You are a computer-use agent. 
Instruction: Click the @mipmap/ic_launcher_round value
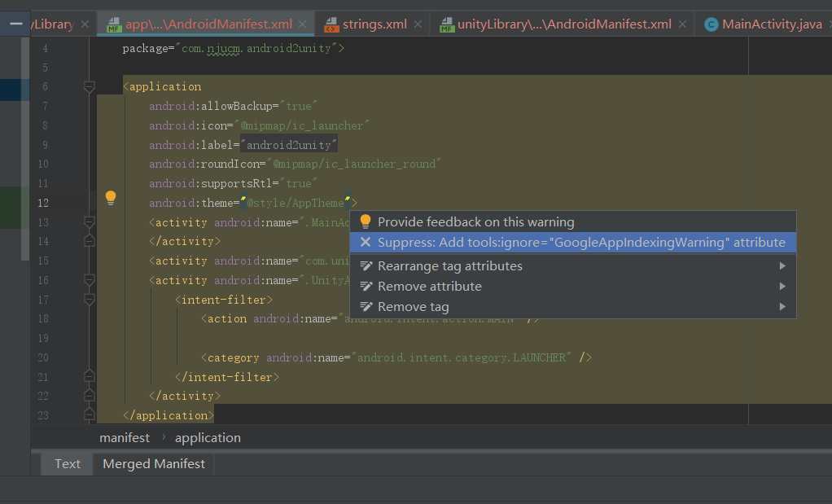[x=354, y=164]
